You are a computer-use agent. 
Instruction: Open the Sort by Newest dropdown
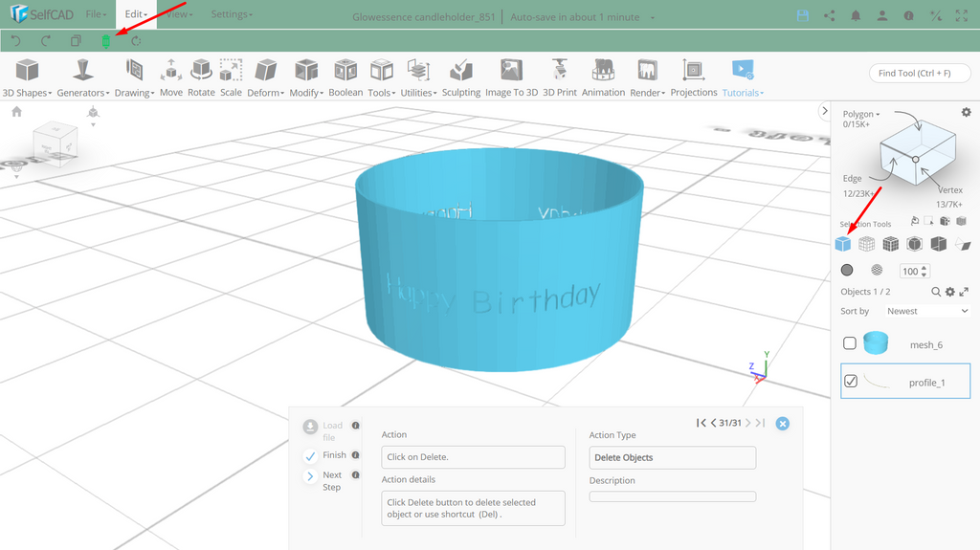927,311
